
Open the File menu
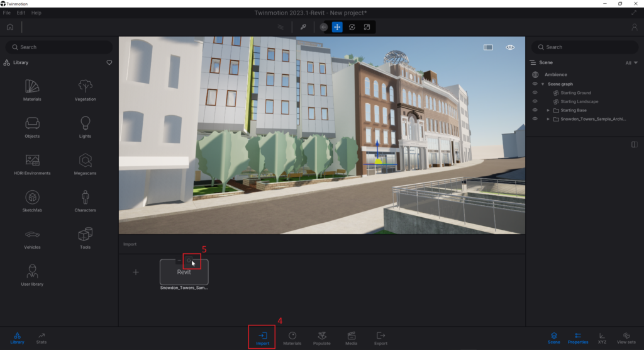click(x=6, y=13)
